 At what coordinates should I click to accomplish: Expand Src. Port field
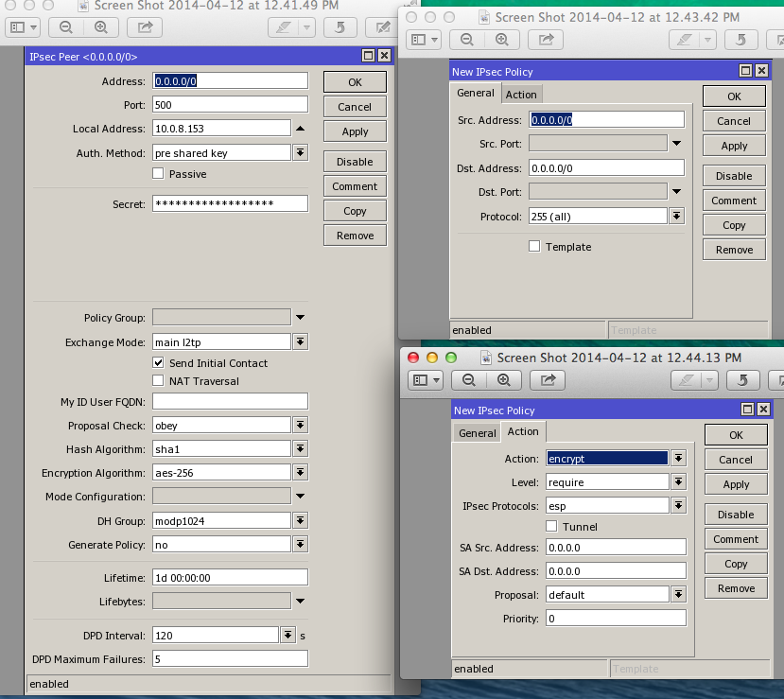(676, 143)
